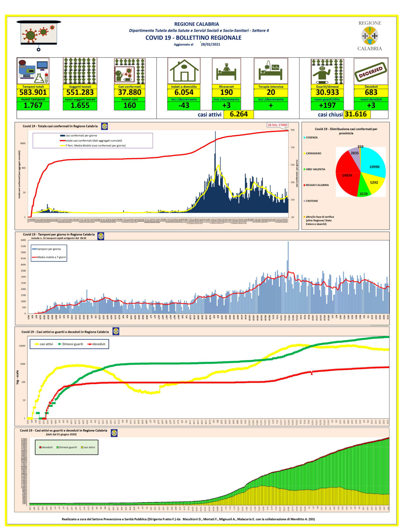407x532 pixels.
Task: Click 'deceduti' legend entry in stacked bottom chart
Action: (46, 447)
